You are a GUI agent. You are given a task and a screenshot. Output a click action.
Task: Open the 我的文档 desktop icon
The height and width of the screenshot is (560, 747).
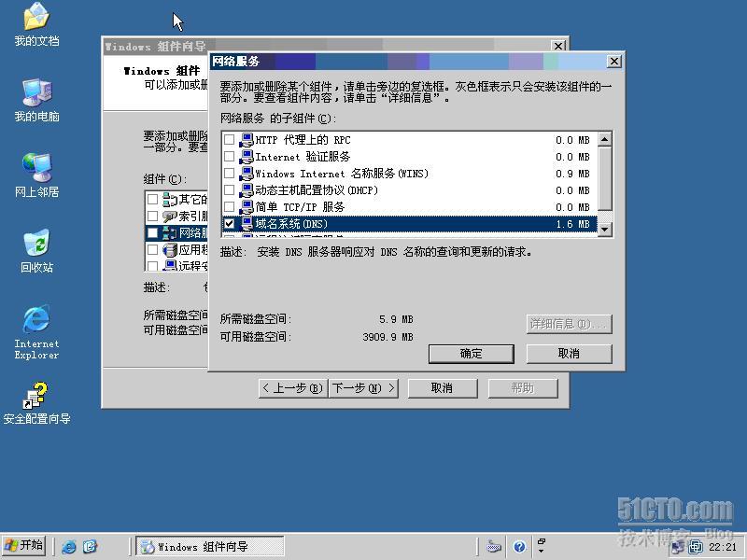pyautogui.click(x=36, y=25)
